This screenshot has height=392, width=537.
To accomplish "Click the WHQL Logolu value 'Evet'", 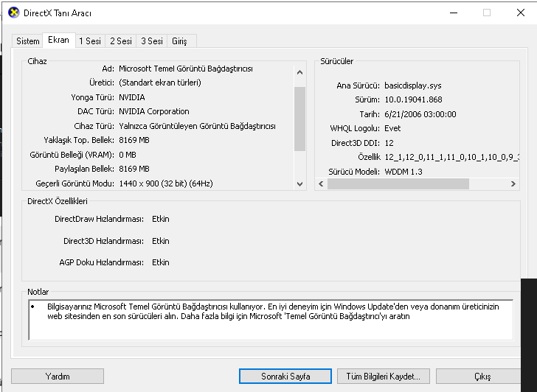I will 392,128.
